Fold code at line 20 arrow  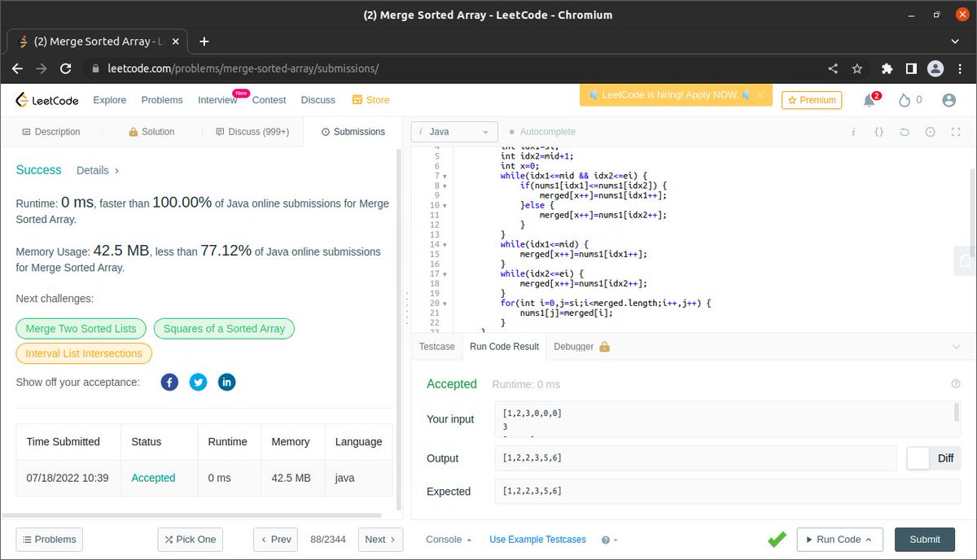(445, 304)
